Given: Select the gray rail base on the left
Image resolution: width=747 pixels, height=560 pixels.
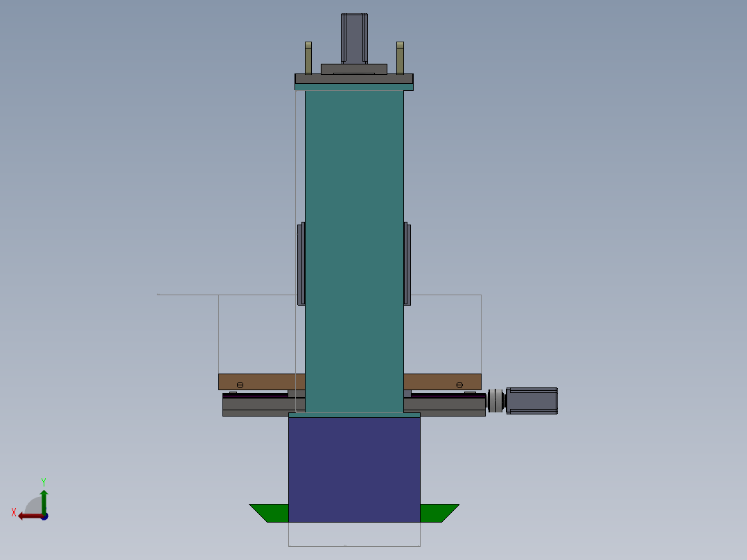Looking at the screenshot, I should point(264,407).
